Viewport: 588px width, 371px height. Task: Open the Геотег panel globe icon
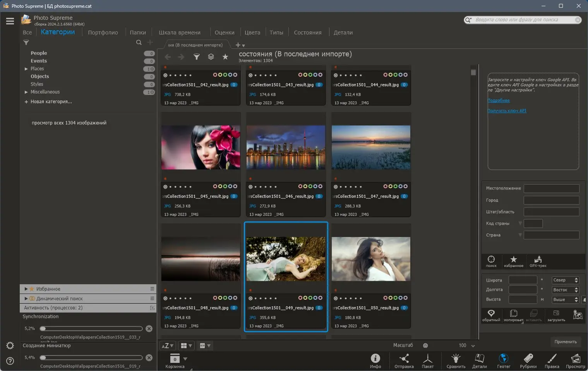(503, 358)
